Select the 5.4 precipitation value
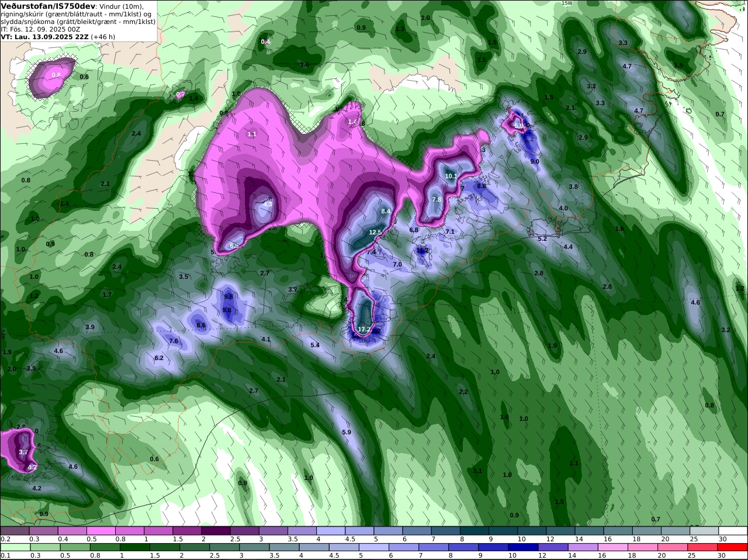Image resolution: width=748 pixels, height=560 pixels. coord(315,345)
